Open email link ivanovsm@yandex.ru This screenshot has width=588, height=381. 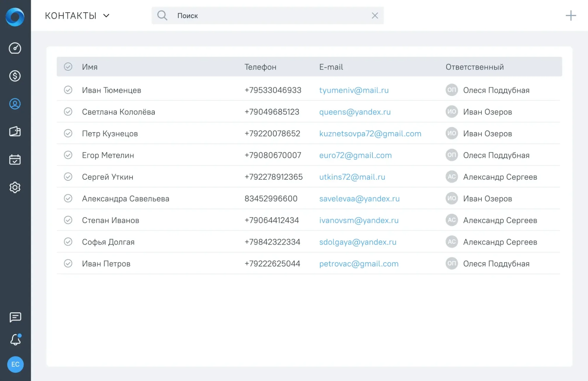359,220
